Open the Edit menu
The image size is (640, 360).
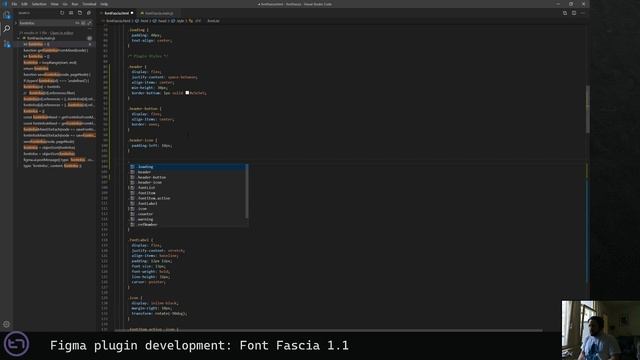24,4
